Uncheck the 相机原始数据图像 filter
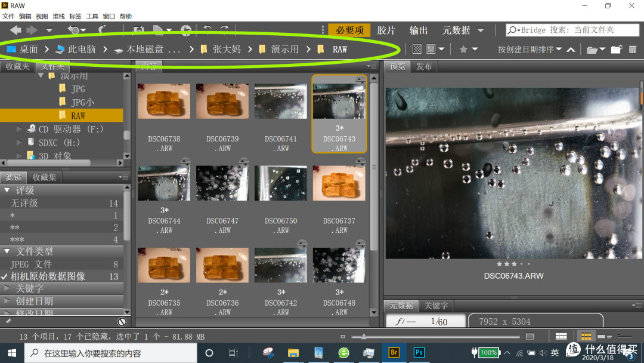The height and width of the screenshot is (363, 644). 61,276
